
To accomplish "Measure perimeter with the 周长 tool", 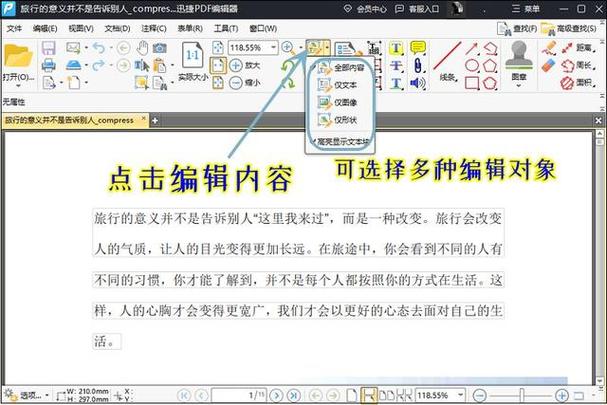I will tap(578, 65).
